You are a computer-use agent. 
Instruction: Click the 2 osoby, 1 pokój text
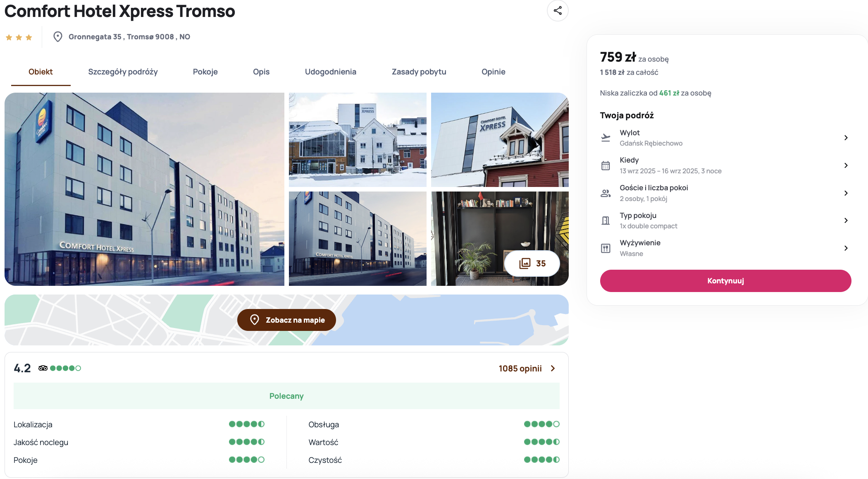[644, 199]
